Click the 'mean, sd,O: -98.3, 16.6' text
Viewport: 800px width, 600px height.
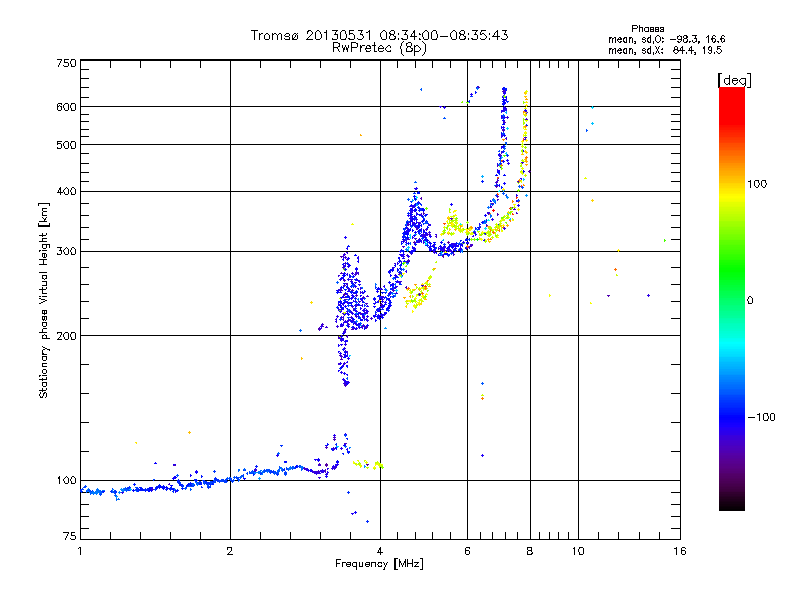tap(666, 39)
